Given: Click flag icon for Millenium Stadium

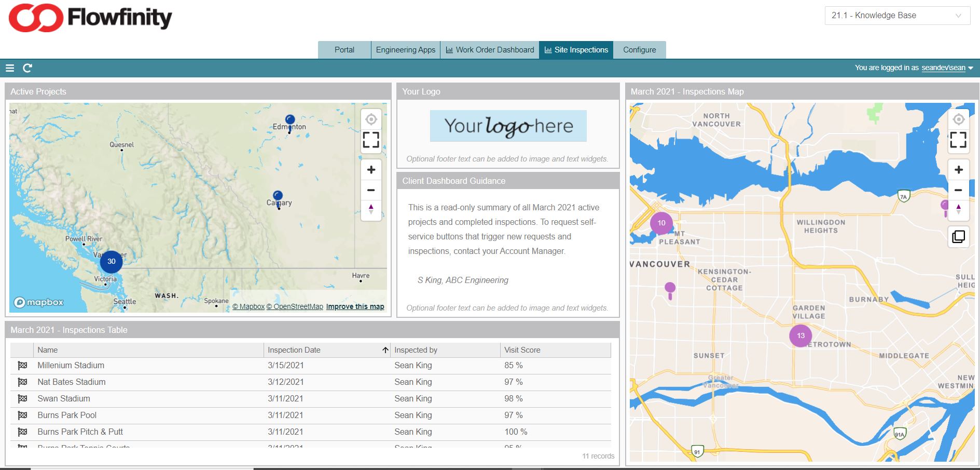Looking at the screenshot, I should [x=22, y=366].
